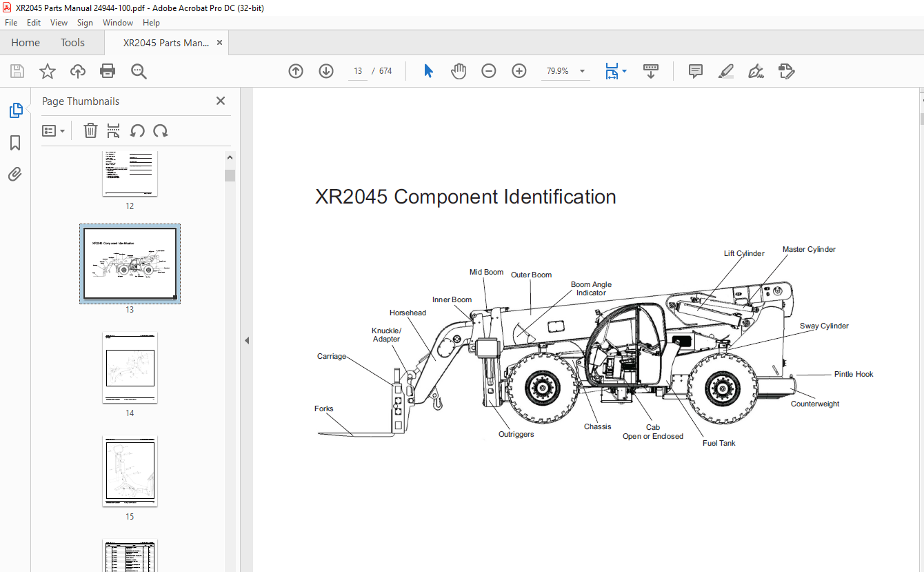
Task: Click the thumbnails panel scrollbar thumb
Action: tap(230, 175)
